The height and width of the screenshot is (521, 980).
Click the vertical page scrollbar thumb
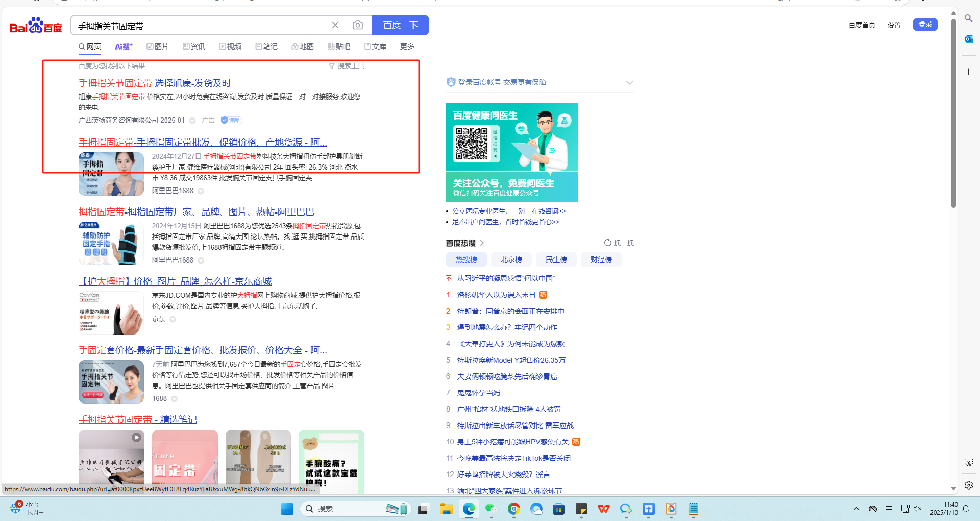953,112
